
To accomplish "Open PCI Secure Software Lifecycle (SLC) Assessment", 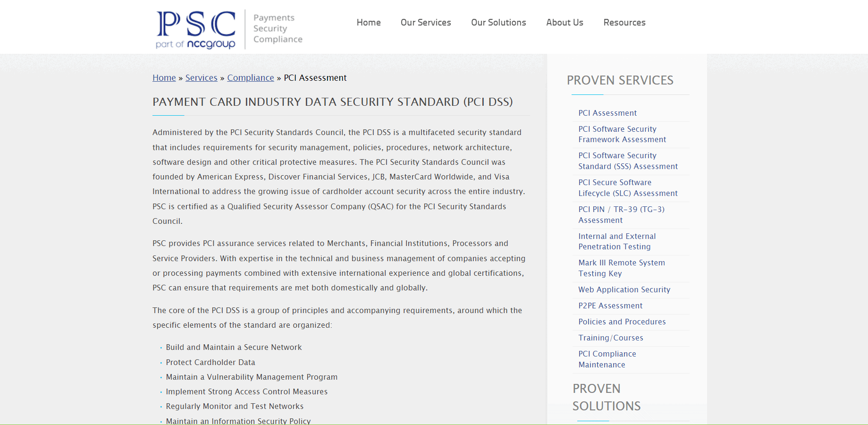I will tap(628, 187).
